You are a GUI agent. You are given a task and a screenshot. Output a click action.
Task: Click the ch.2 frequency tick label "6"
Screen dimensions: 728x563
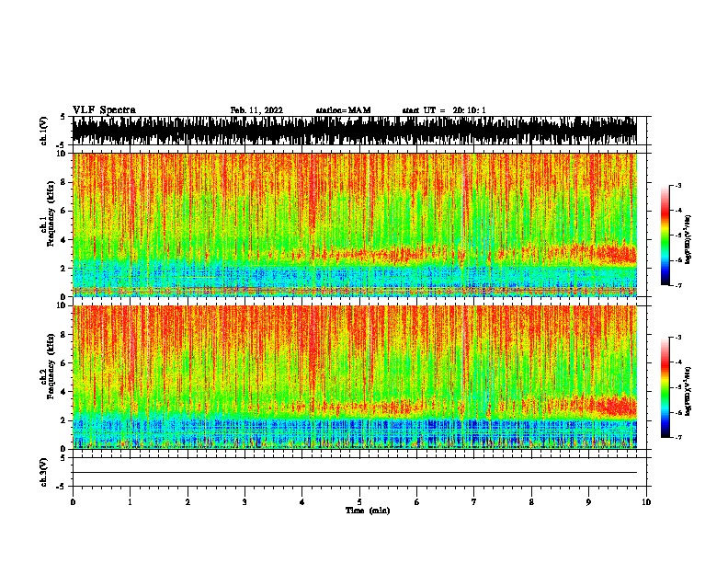click(64, 362)
